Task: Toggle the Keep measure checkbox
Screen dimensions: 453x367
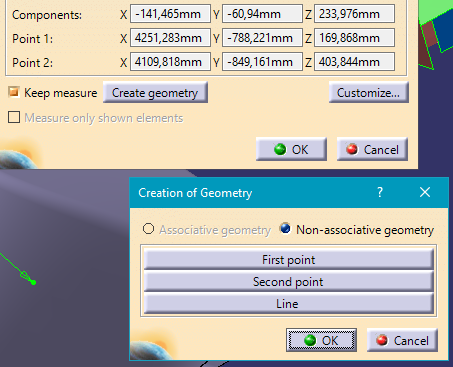Action: [x=14, y=92]
